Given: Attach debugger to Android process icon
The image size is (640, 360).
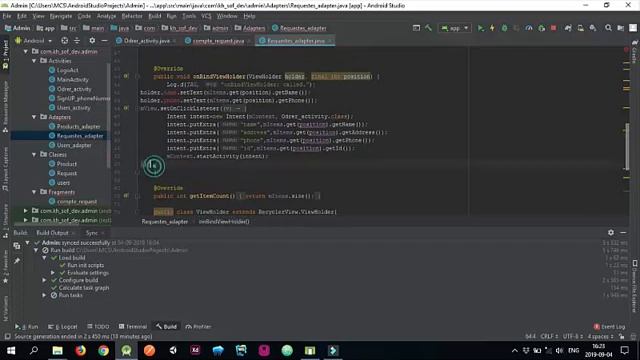Looking at the screenshot, I should [x=541, y=28].
